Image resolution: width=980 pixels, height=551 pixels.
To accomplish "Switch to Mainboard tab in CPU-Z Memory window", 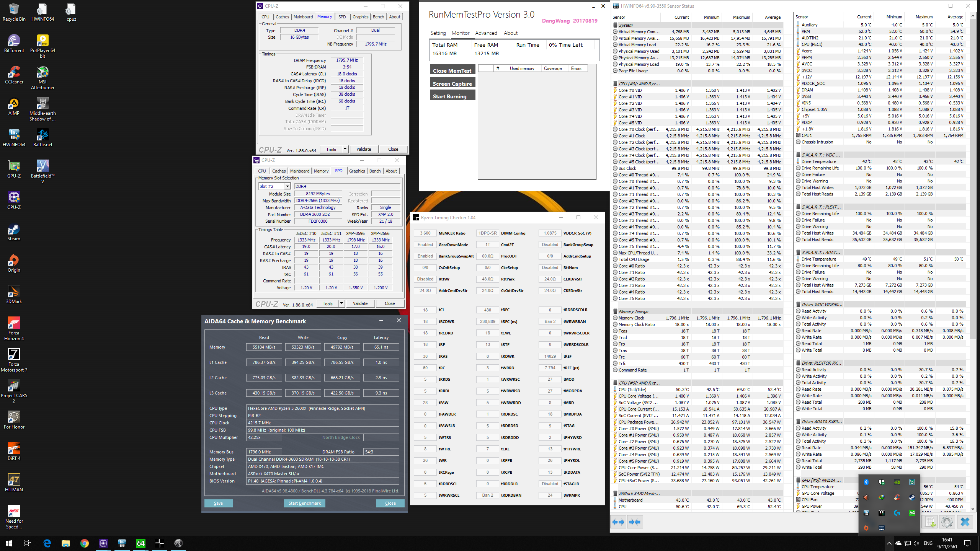I will pyautogui.click(x=303, y=17).
